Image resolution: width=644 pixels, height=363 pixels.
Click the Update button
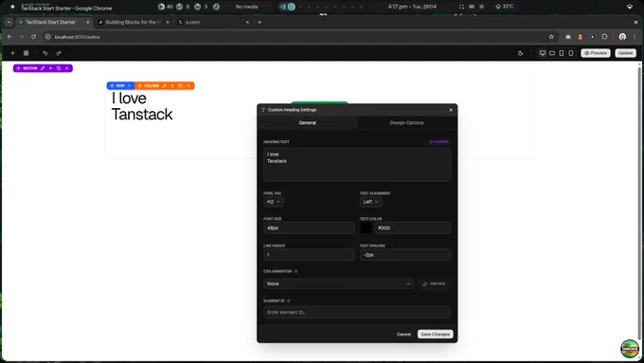625,53
